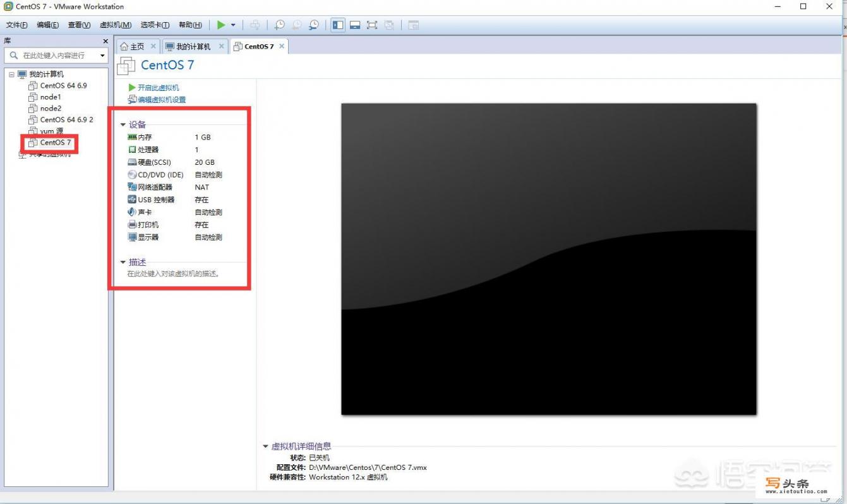Collapse the 设备 section
Image resolution: width=847 pixels, height=504 pixels.
point(123,124)
